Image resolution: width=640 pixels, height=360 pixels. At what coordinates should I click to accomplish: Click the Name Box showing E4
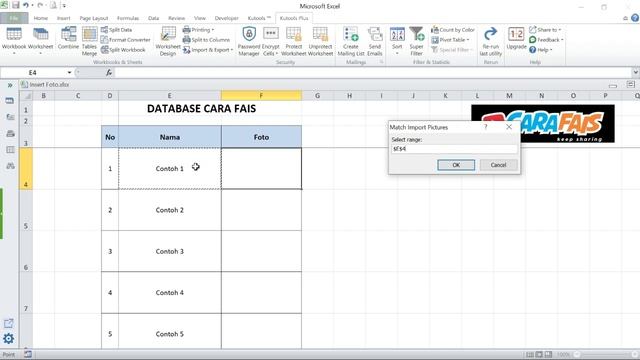coord(33,72)
